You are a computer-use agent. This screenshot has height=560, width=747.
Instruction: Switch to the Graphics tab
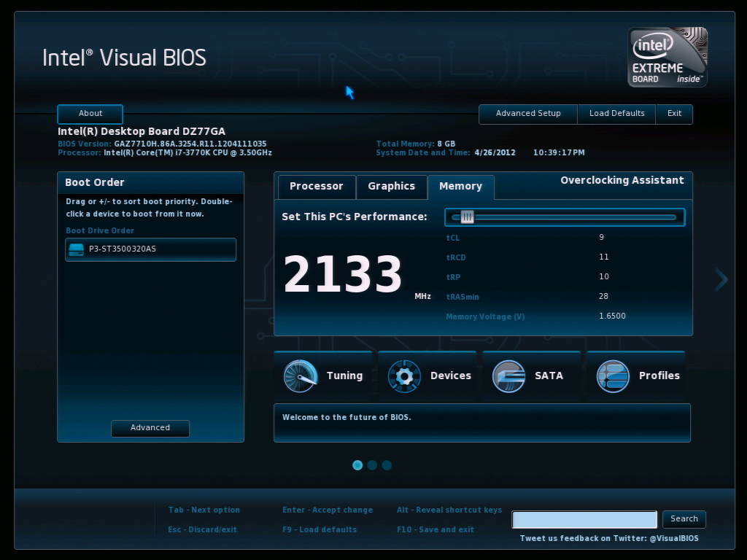tap(391, 187)
